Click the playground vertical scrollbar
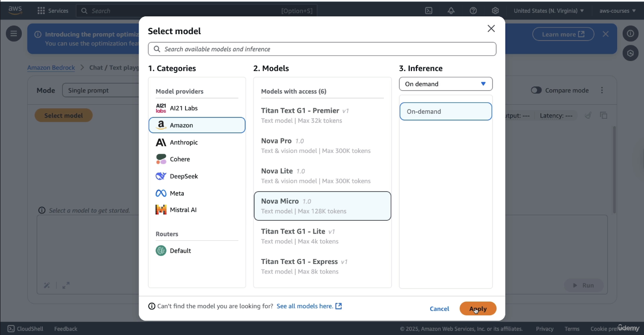Image resolution: width=644 pixels, height=335 pixels. [614, 171]
